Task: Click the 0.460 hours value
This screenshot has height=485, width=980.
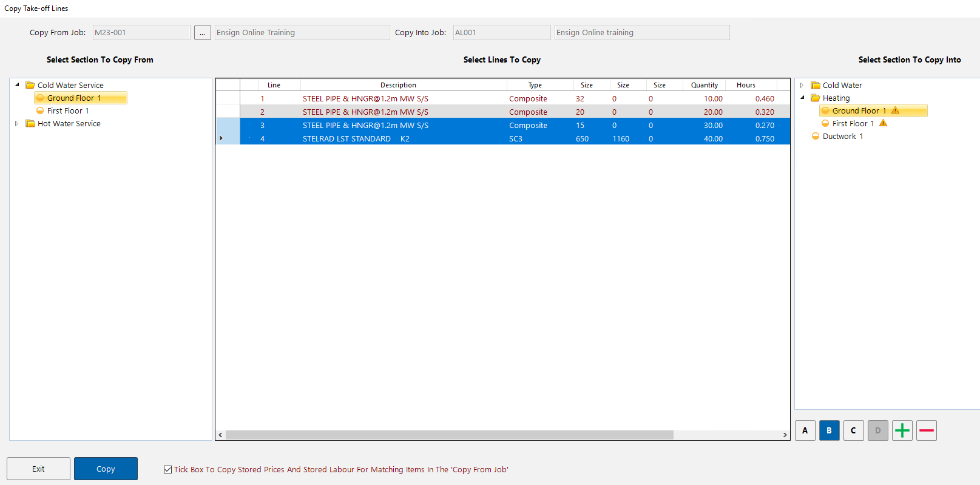Action: point(765,98)
